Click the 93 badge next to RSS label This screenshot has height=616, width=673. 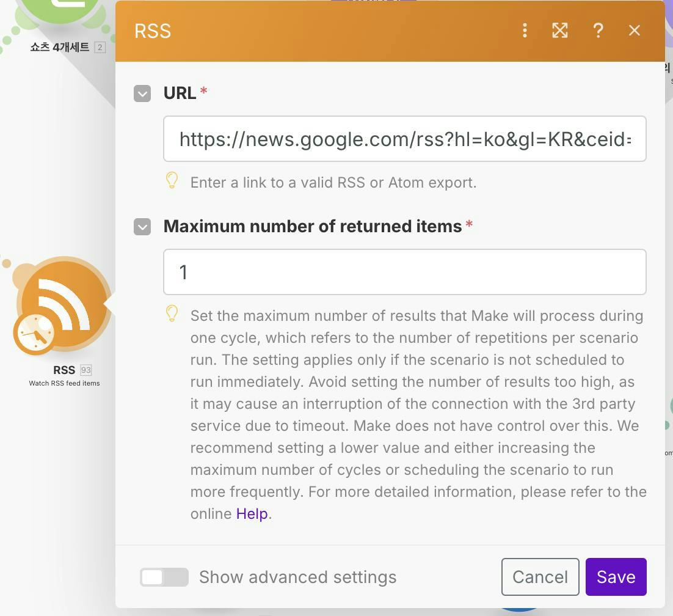click(x=86, y=370)
